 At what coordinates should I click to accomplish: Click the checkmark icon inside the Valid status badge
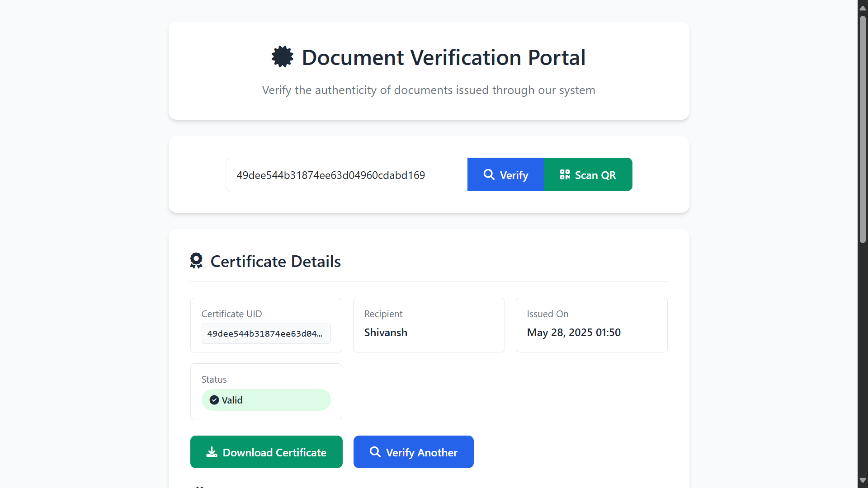213,400
